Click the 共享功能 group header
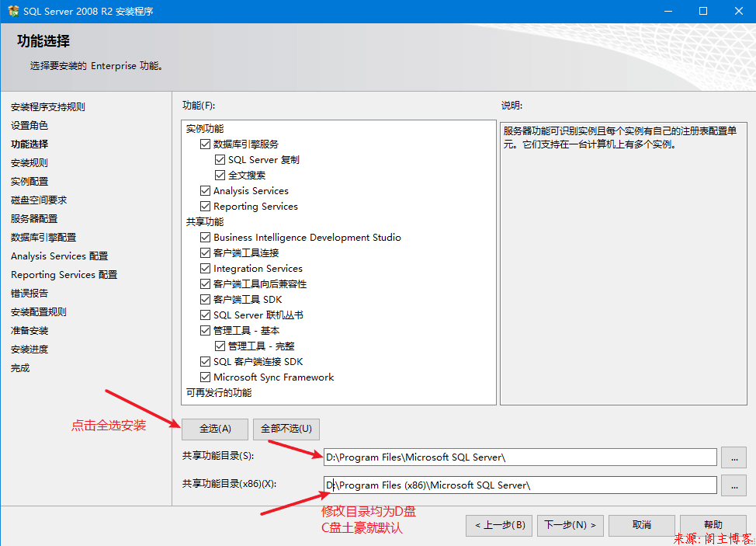 (x=205, y=222)
